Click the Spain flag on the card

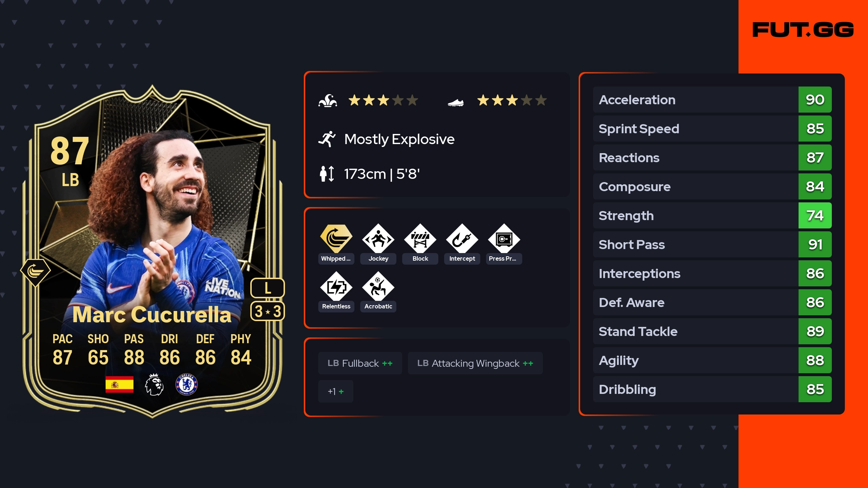[119, 384]
